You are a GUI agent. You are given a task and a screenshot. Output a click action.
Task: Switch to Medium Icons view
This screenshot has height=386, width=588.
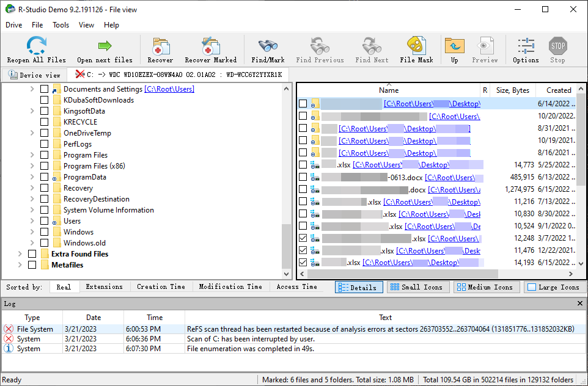pos(486,288)
